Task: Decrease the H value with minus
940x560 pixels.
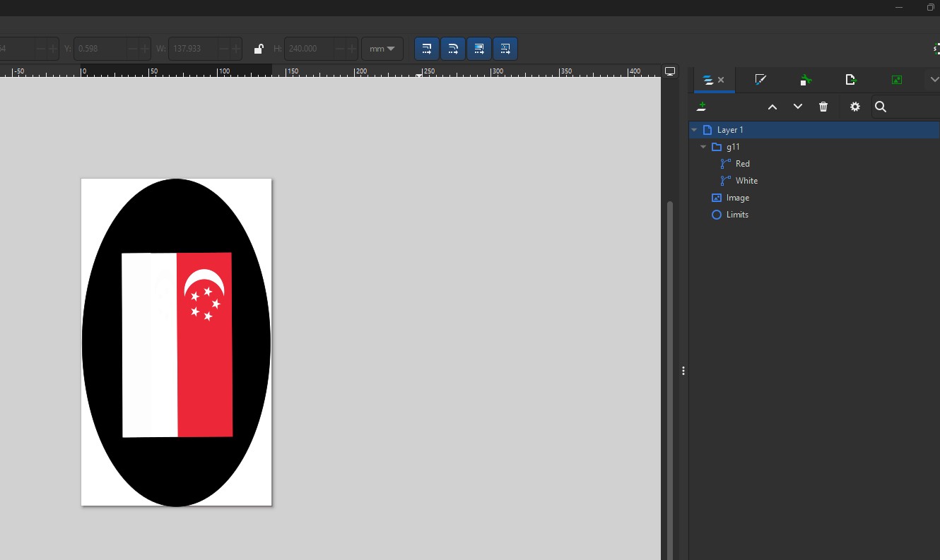Action: point(338,49)
